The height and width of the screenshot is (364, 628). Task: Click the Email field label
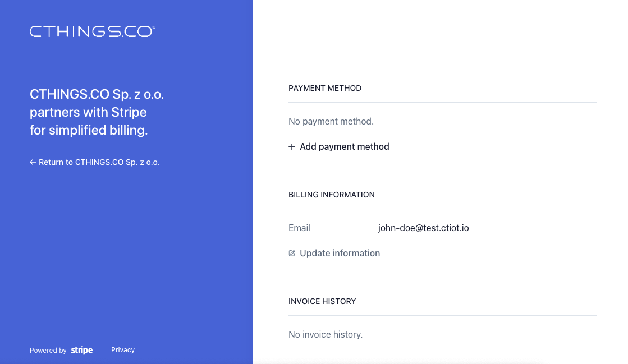[x=299, y=228]
